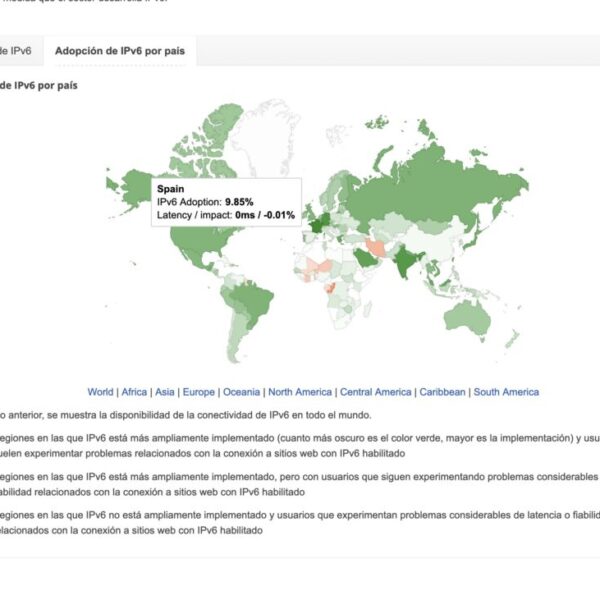
Task: Open the Asia region link
Action: point(165,392)
